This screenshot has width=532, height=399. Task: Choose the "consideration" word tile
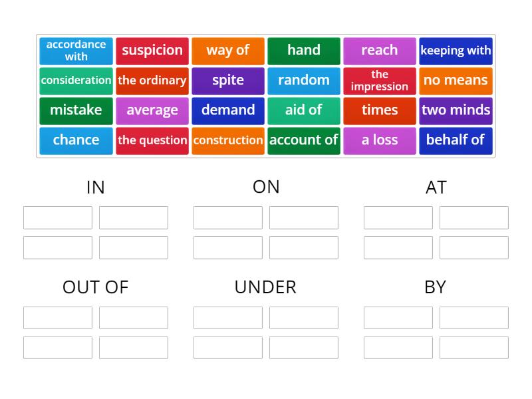[75, 80]
